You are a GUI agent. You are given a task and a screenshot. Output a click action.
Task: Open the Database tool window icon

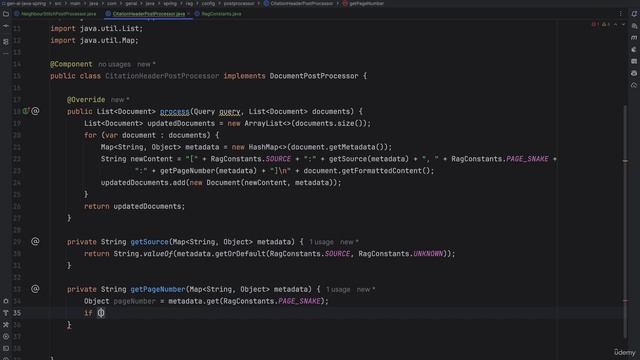click(634, 61)
